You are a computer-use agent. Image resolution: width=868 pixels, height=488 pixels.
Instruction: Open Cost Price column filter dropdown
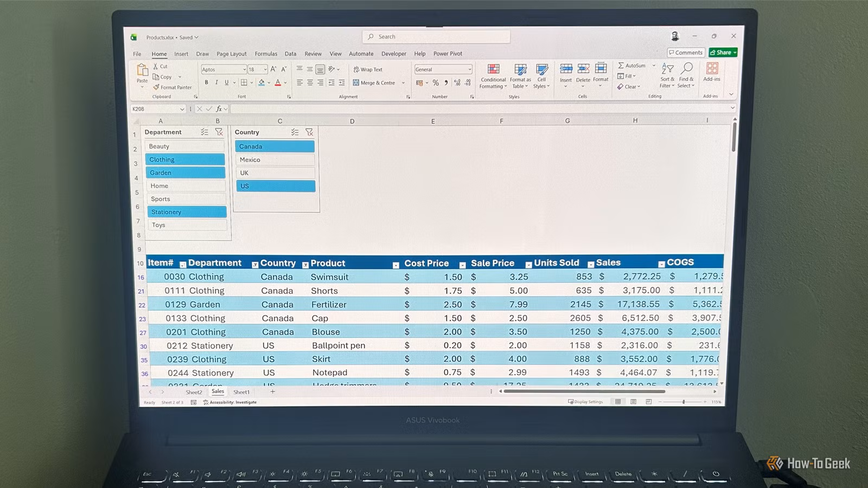[x=462, y=265]
